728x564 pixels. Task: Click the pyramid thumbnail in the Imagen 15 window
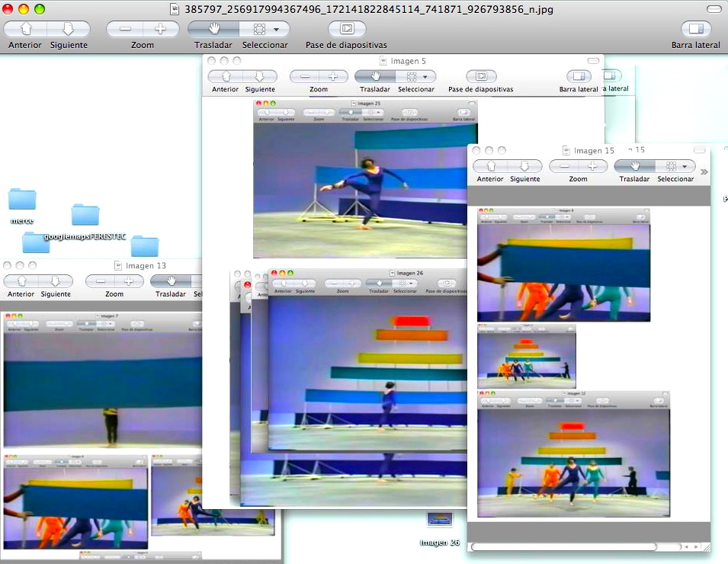coord(527,357)
